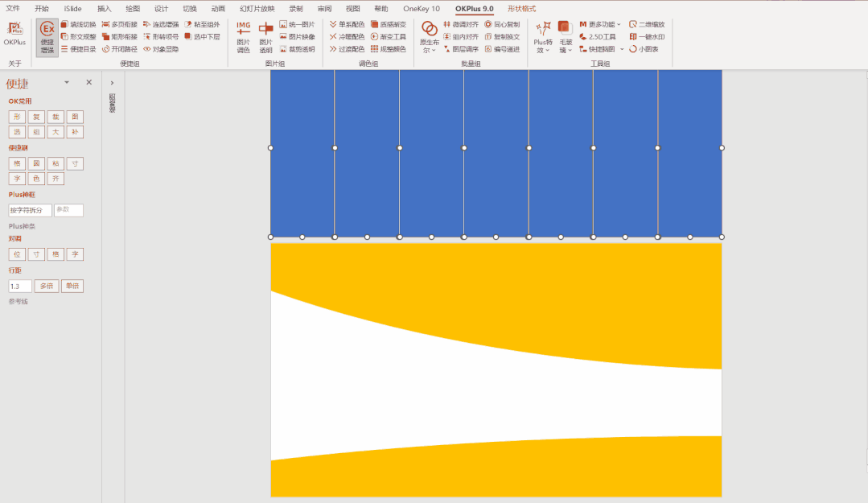Open 便捷 pane options dropdown arrow
868x503 pixels.
pyautogui.click(x=67, y=82)
